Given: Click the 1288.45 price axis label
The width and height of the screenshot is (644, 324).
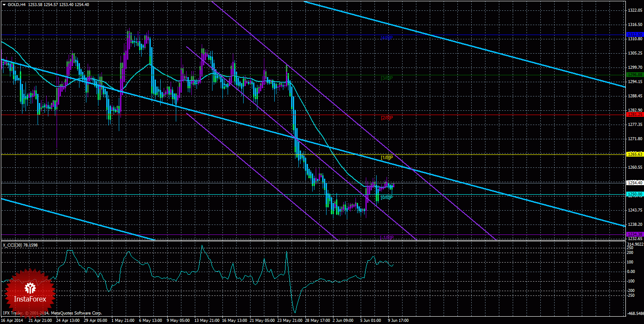Looking at the screenshot, I should tap(635, 96).
